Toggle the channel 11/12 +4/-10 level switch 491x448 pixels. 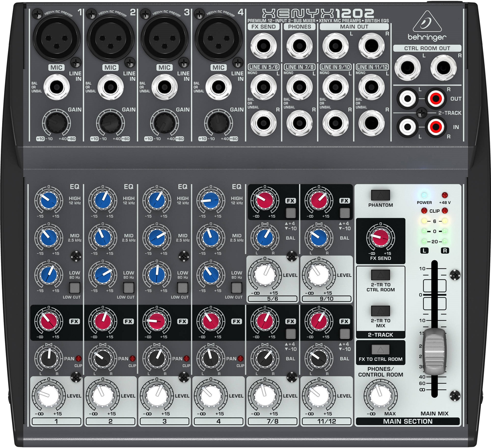tap(345, 334)
